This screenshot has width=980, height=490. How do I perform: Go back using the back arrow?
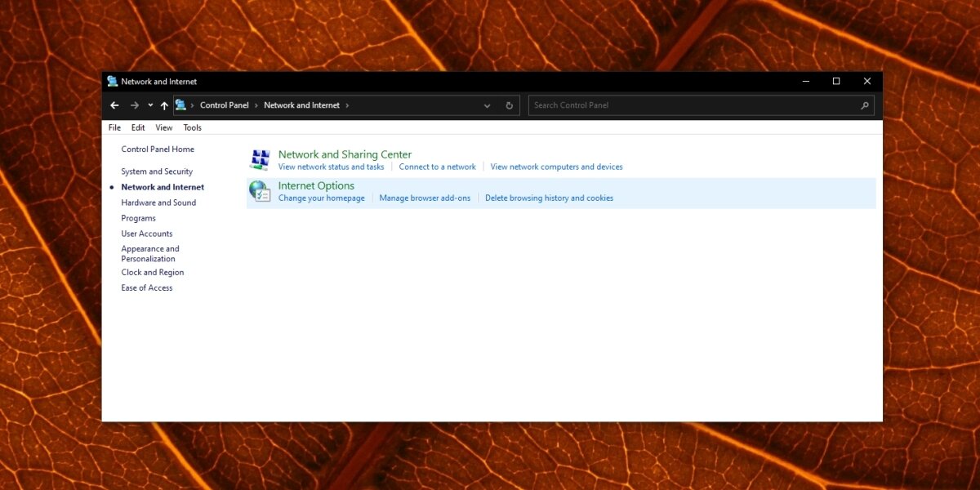point(114,105)
